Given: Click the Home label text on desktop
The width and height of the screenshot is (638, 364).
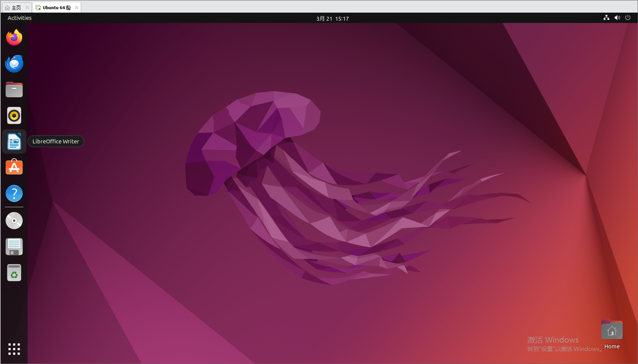Looking at the screenshot, I should pyautogui.click(x=612, y=346).
